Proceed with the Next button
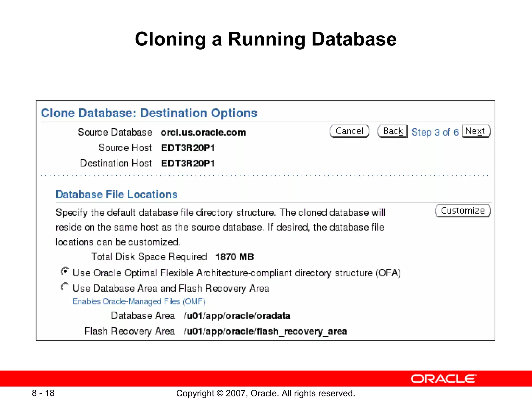The image size is (532, 399). pos(476,131)
